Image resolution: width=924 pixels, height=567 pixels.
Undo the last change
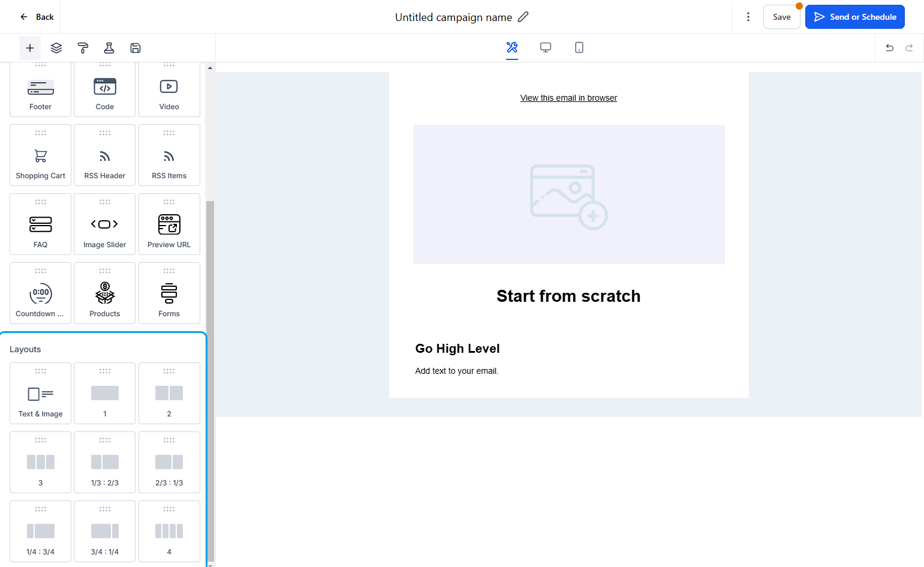point(890,48)
